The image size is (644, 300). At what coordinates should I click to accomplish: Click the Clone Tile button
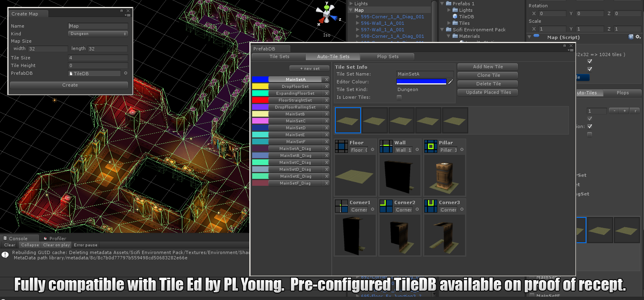tap(488, 75)
